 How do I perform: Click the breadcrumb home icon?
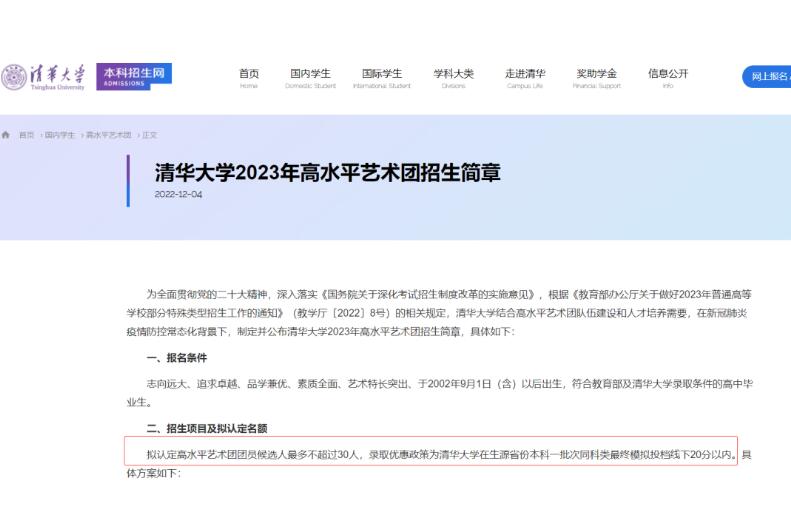click(x=6, y=135)
